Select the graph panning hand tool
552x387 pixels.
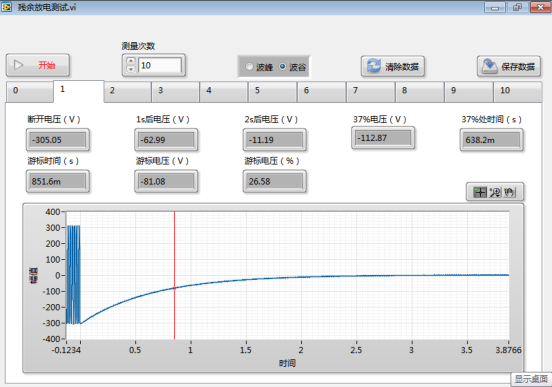tap(509, 192)
